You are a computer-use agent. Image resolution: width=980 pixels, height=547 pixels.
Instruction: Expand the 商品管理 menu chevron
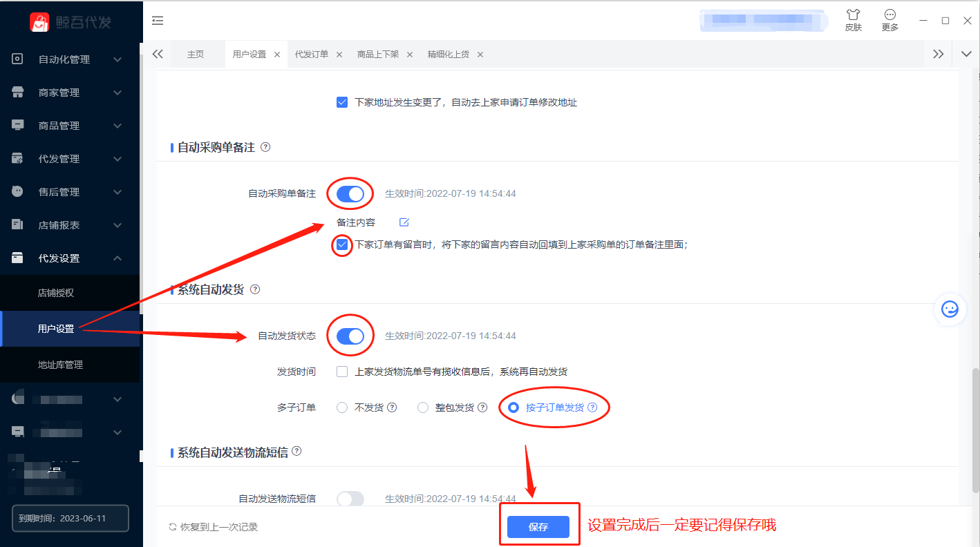coord(117,126)
